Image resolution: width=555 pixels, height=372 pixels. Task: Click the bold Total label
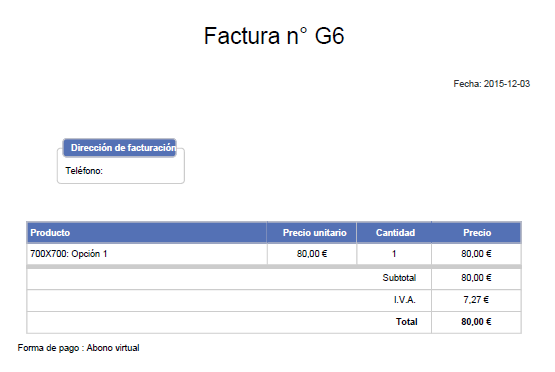tap(406, 322)
